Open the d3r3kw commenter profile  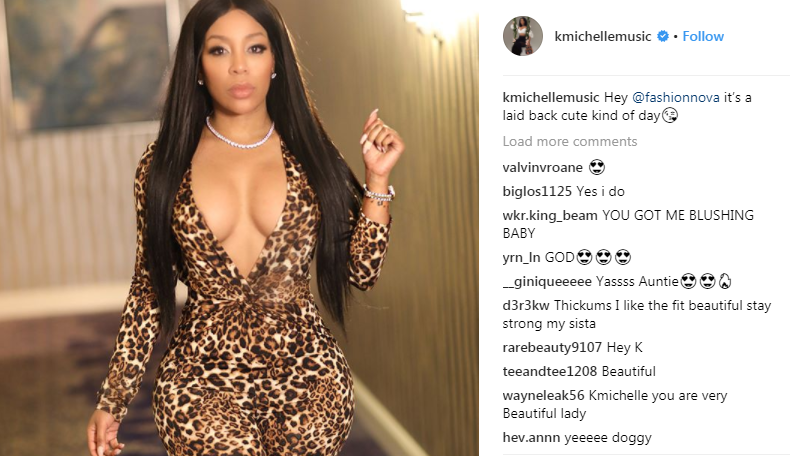click(526, 306)
